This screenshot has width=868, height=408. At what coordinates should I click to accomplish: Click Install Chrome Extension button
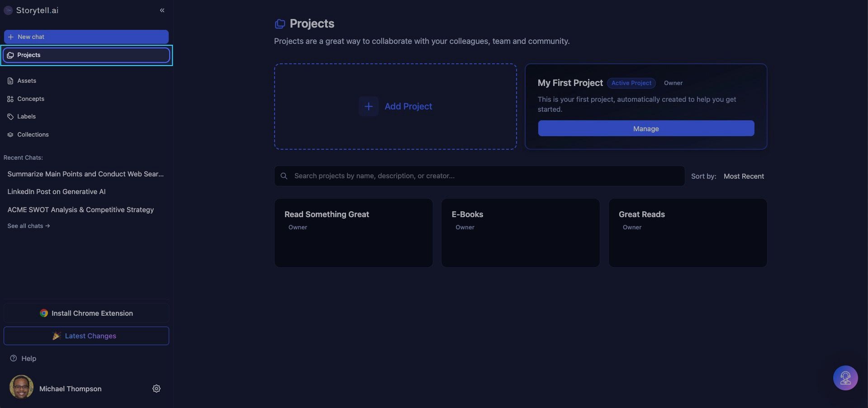point(86,313)
